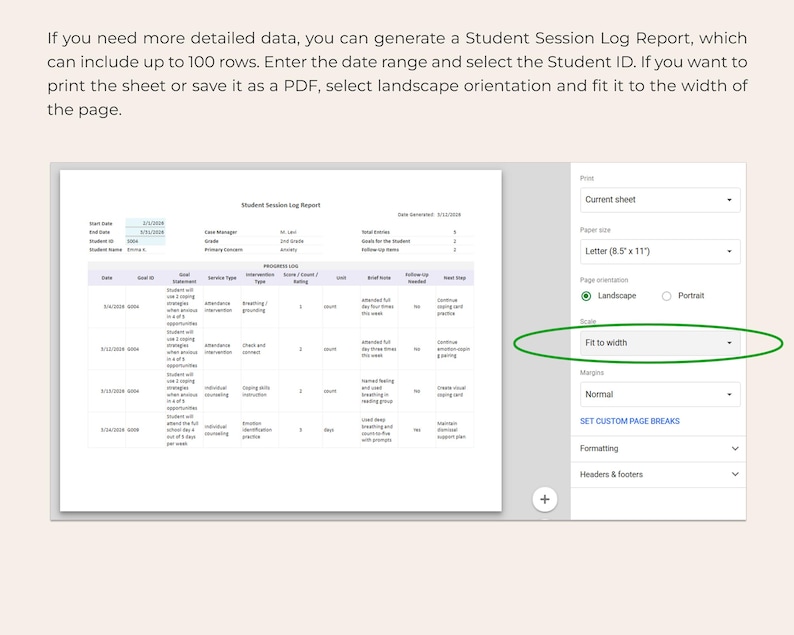This screenshot has width=794, height=635.
Task: Open the Print 'Current sheet' dropdown
Action: [x=660, y=200]
